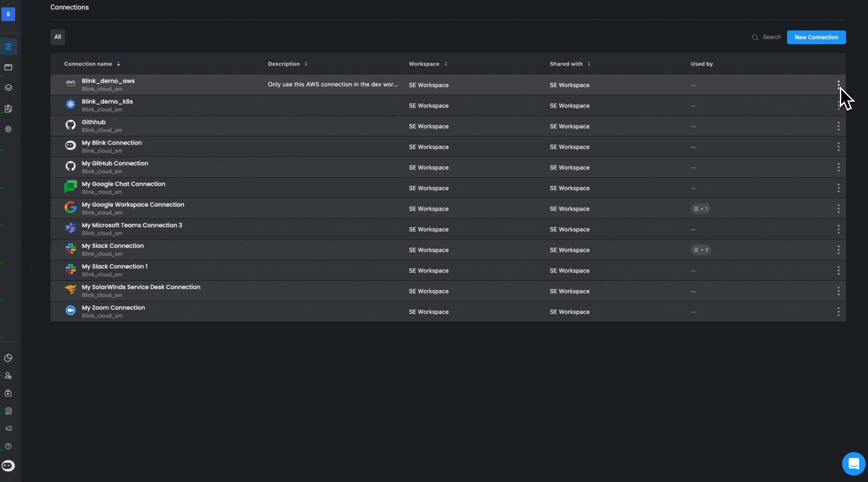This screenshot has width=868, height=482.
Task: Click the pie chart analytics icon
Action: 8,358
